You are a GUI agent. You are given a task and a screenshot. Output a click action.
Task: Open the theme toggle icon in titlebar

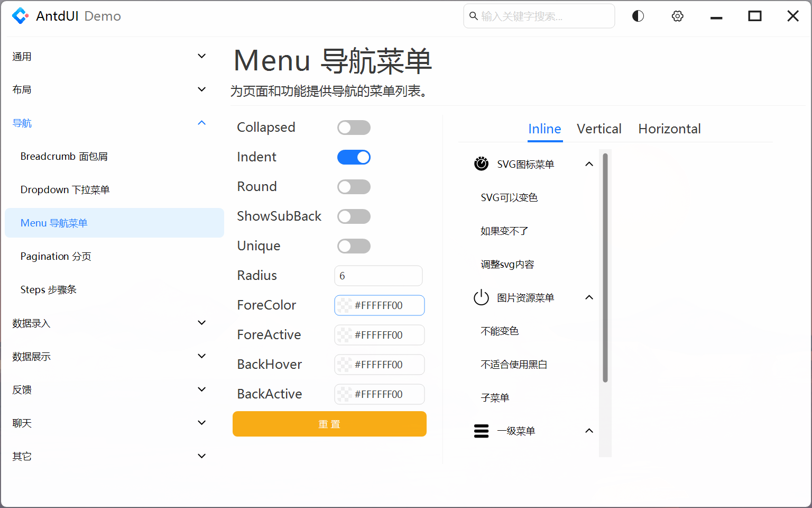coord(638,16)
